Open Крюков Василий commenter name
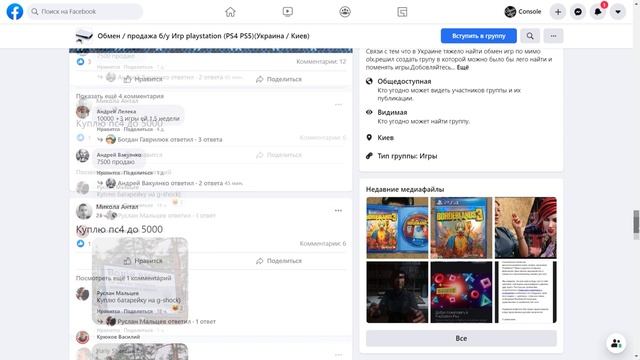640x360 pixels. coord(118,337)
